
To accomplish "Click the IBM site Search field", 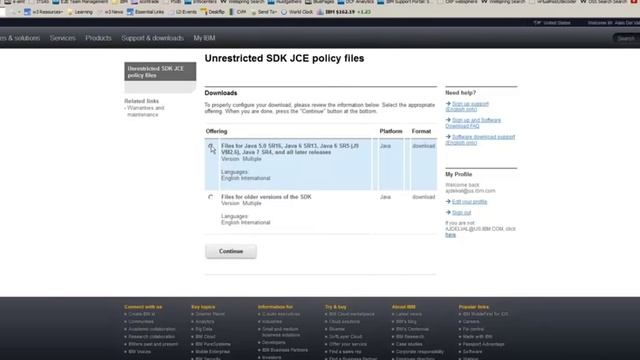I will click(626, 38).
